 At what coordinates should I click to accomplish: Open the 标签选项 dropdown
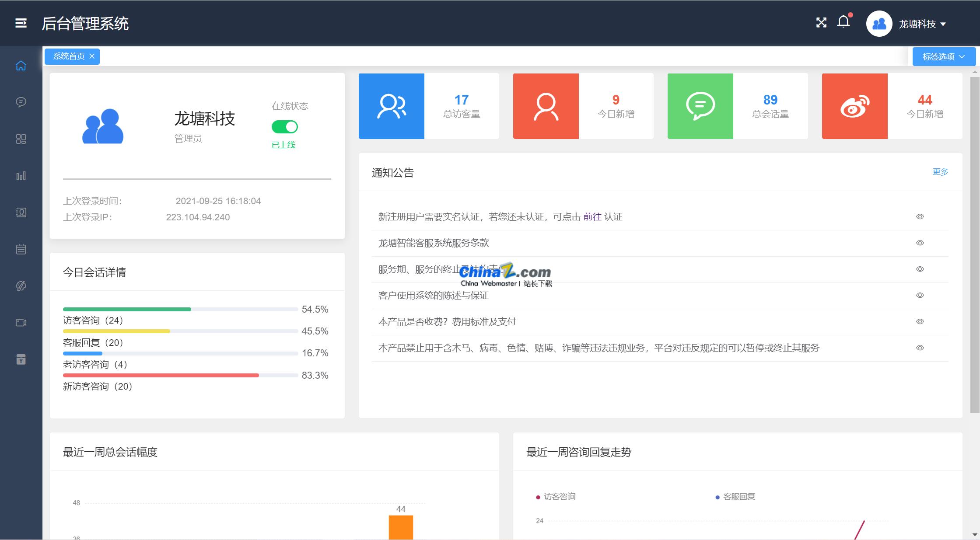click(x=944, y=56)
